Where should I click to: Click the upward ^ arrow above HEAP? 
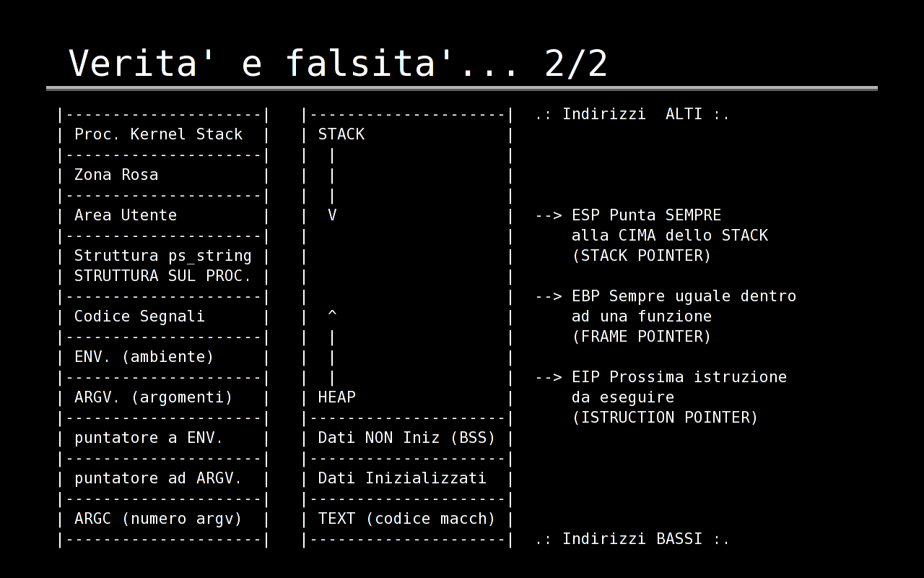[332, 314]
